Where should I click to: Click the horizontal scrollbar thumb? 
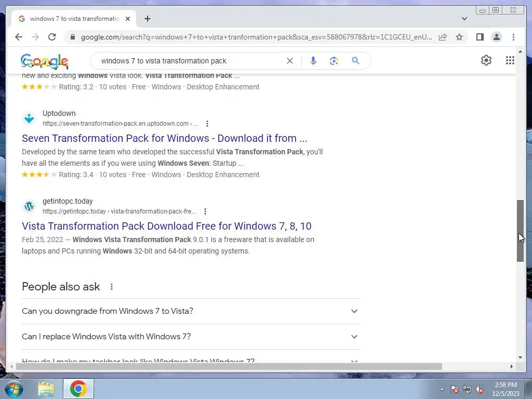(x=229, y=366)
